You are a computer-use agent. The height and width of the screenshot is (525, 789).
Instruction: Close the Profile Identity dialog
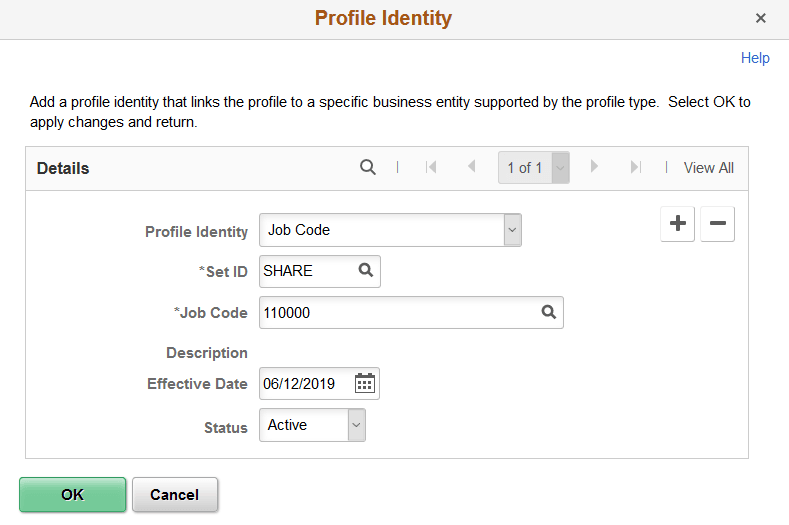pos(761,18)
